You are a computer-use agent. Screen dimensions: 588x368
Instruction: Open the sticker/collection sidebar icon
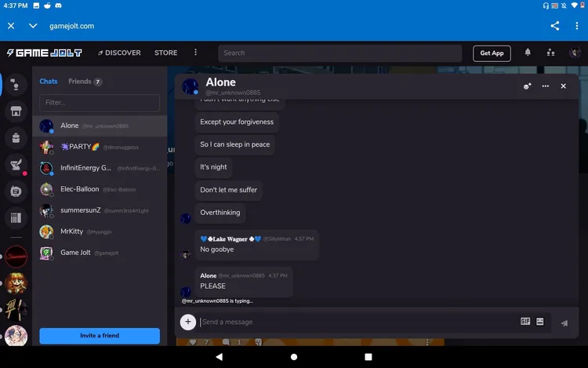click(x=16, y=191)
